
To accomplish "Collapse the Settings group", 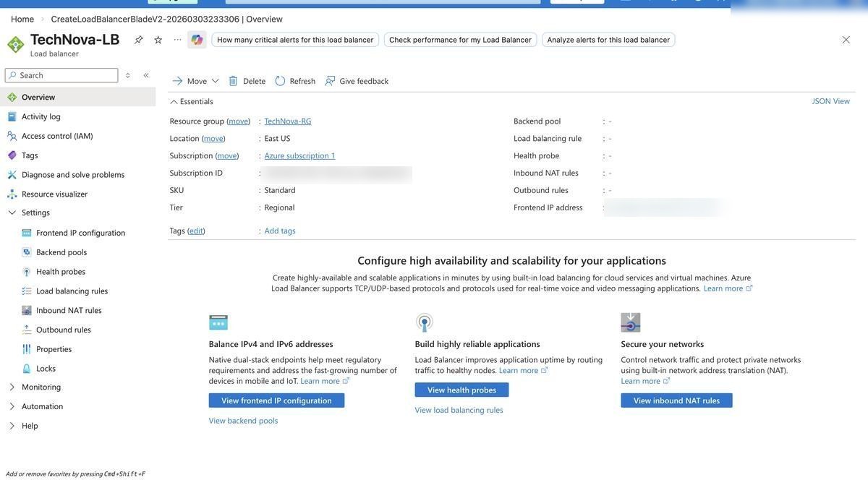I will (x=12, y=213).
